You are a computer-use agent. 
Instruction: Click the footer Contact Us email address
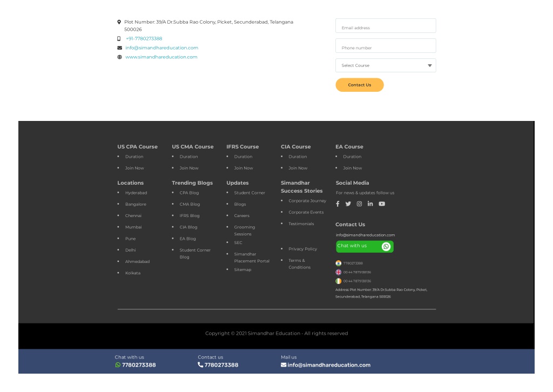pyautogui.click(x=365, y=235)
